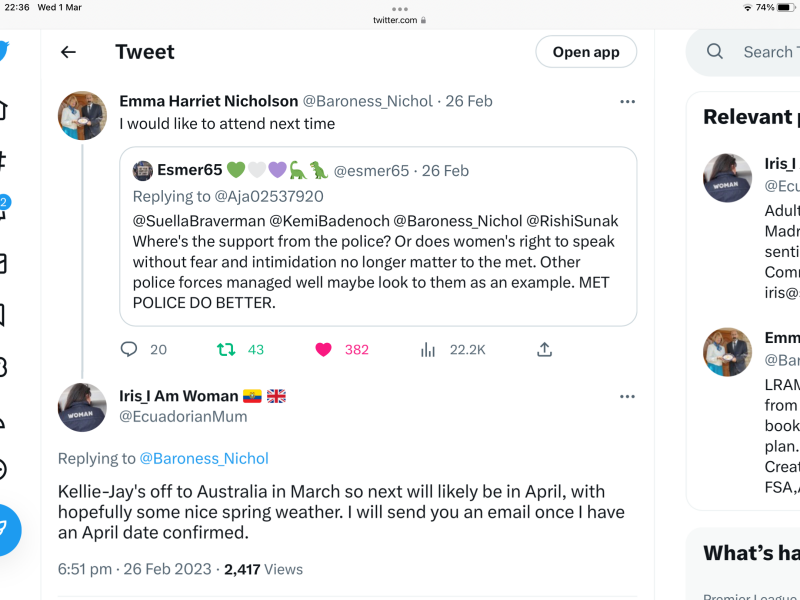Click the Twitter bird logo
Viewport: 800px width, 600px height.
point(4,51)
